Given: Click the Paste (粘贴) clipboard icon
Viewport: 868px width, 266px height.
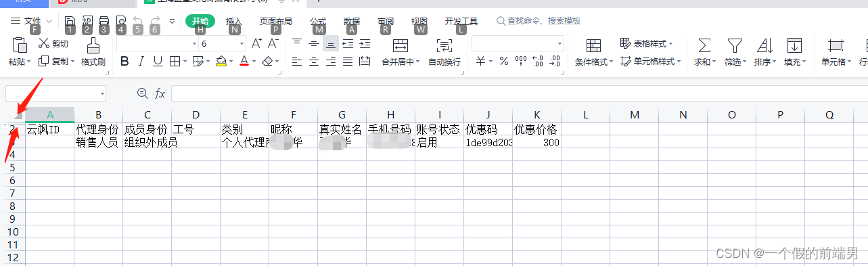Looking at the screenshot, I should click(20, 45).
